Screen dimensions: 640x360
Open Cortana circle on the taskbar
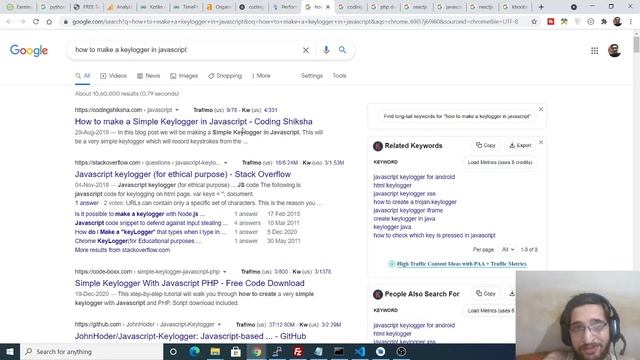pos(173,351)
